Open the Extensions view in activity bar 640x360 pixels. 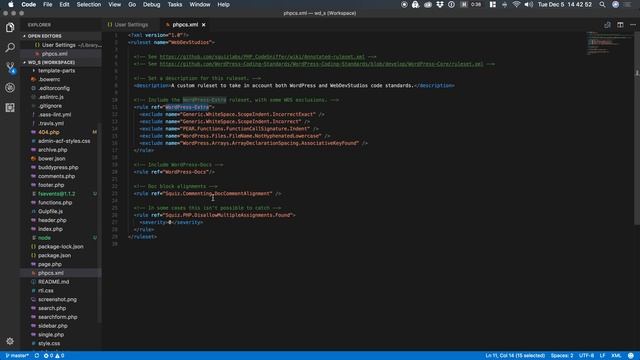click(10, 107)
